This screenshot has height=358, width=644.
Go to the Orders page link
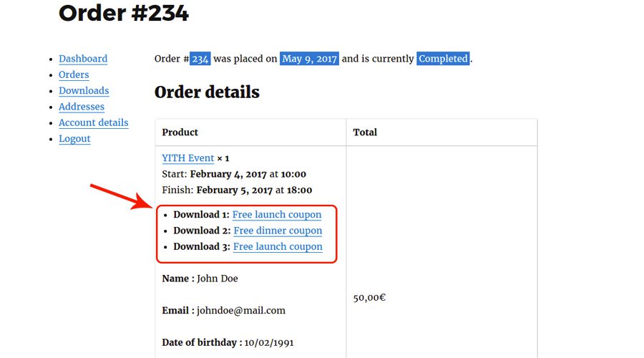tap(74, 74)
